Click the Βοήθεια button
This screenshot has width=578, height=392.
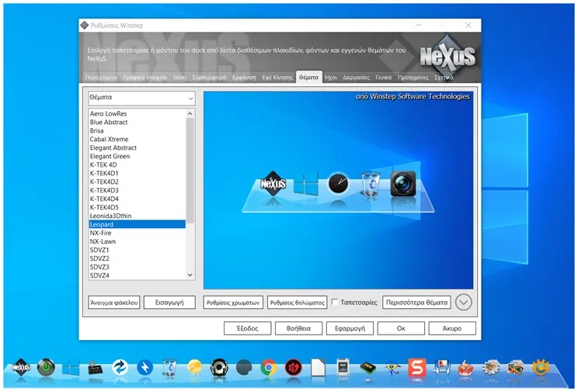click(298, 328)
